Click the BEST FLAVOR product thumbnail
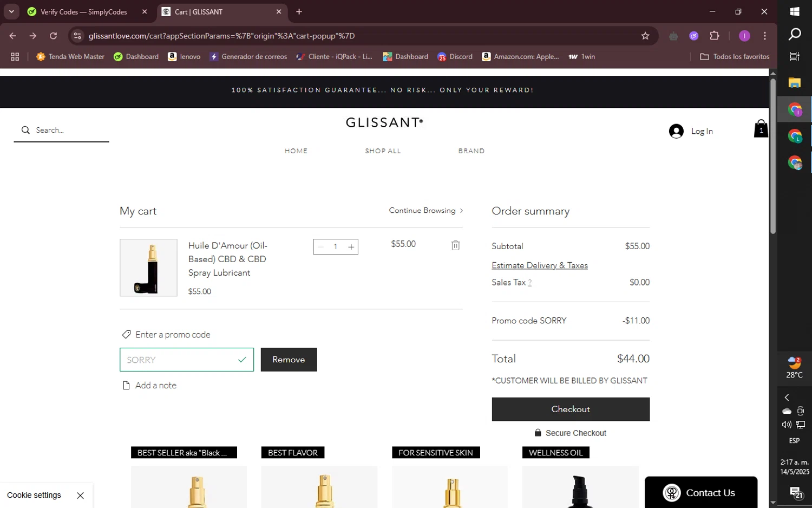 319,487
